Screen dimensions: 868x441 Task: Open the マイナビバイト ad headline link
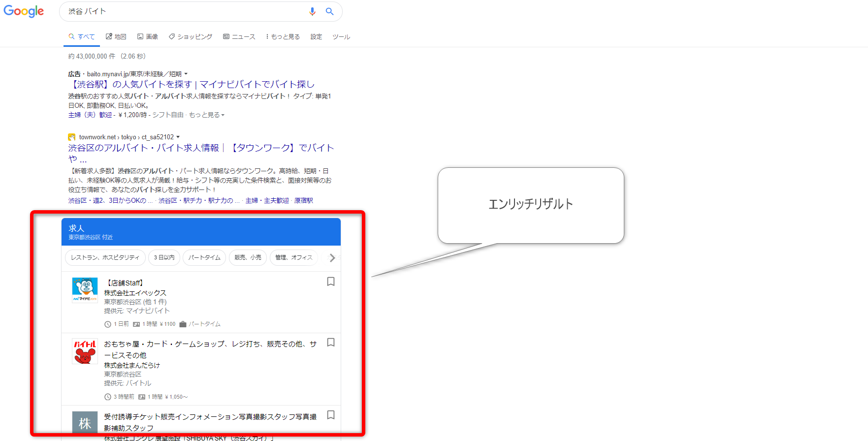(x=192, y=84)
